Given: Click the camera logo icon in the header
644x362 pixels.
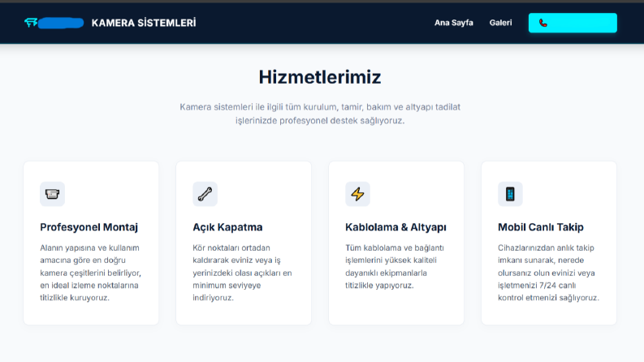Looking at the screenshot, I should click(x=31, y=23).
